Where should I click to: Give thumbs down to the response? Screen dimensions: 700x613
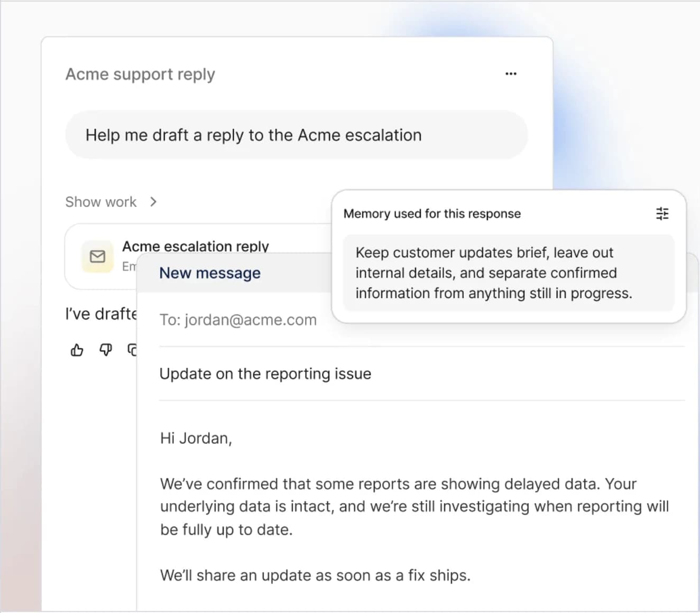click(106, 350)
